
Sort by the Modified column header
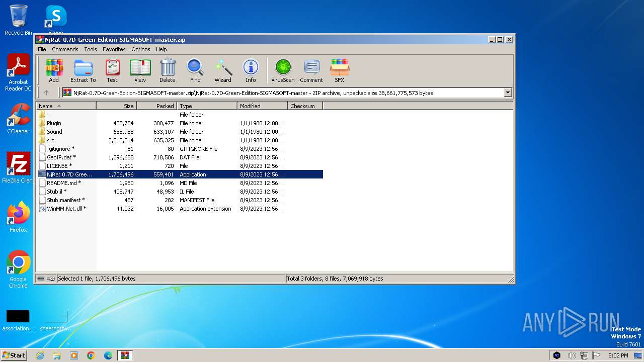[x=263, y=106]
